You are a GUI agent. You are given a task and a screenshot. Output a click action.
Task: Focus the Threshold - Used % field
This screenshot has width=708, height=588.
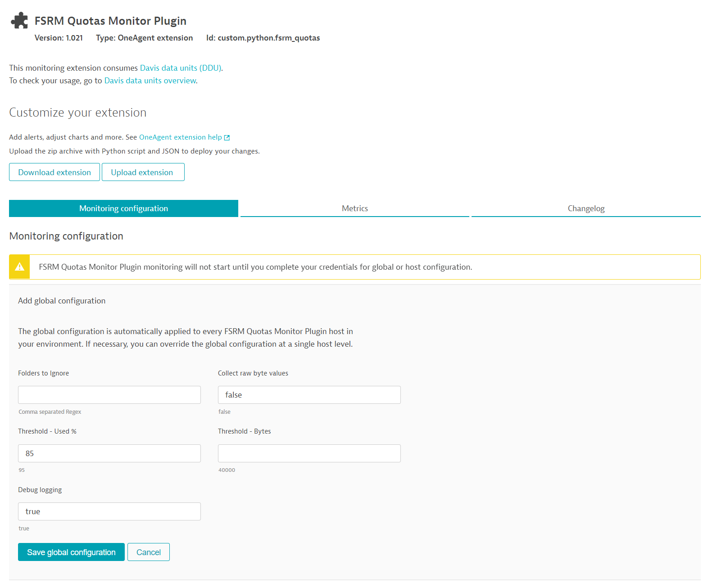click(109, 453)
